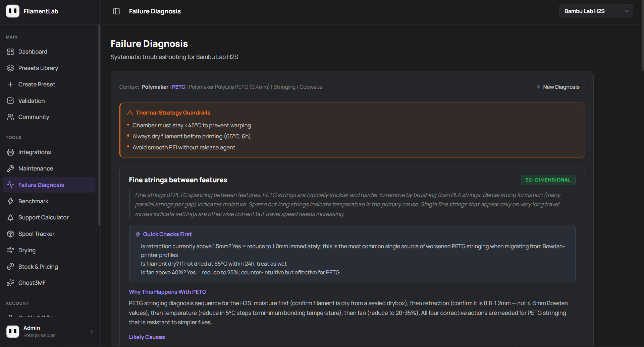Click the Maintenance wrench icon

pos(10,168)
